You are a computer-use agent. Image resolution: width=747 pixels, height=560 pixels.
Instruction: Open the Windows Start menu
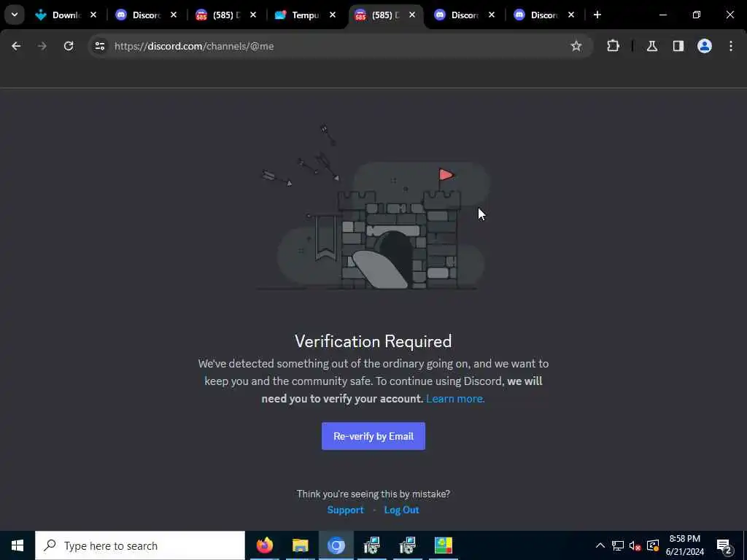[18, 545]
